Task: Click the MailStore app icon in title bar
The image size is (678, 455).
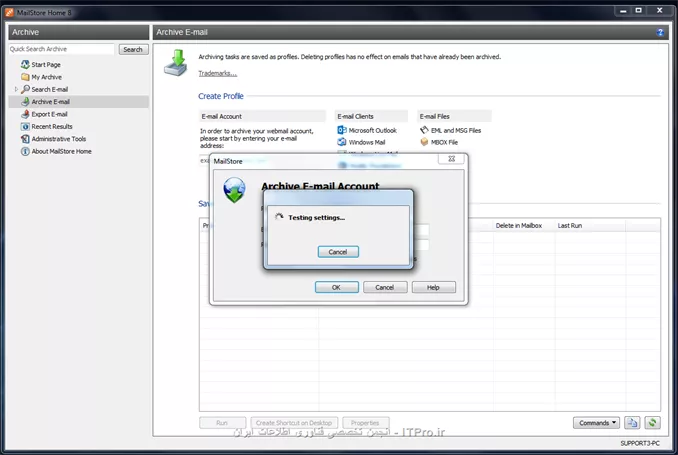Action: pos(9,13)
